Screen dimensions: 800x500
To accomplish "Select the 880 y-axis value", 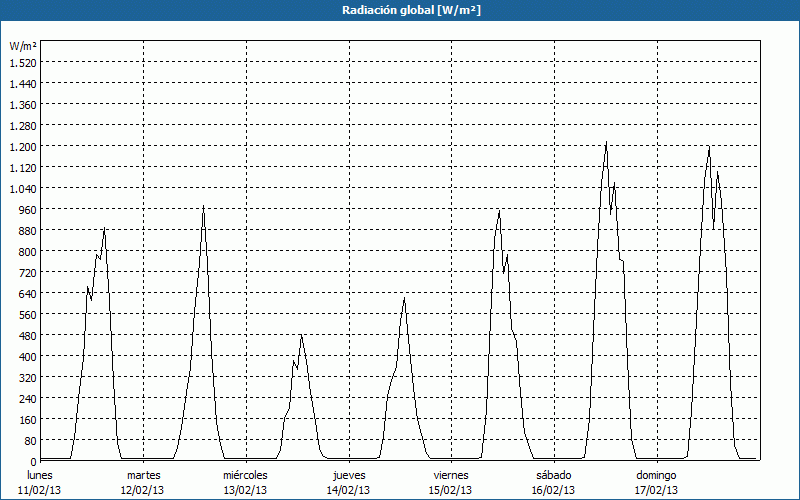I will coord(28,231).
